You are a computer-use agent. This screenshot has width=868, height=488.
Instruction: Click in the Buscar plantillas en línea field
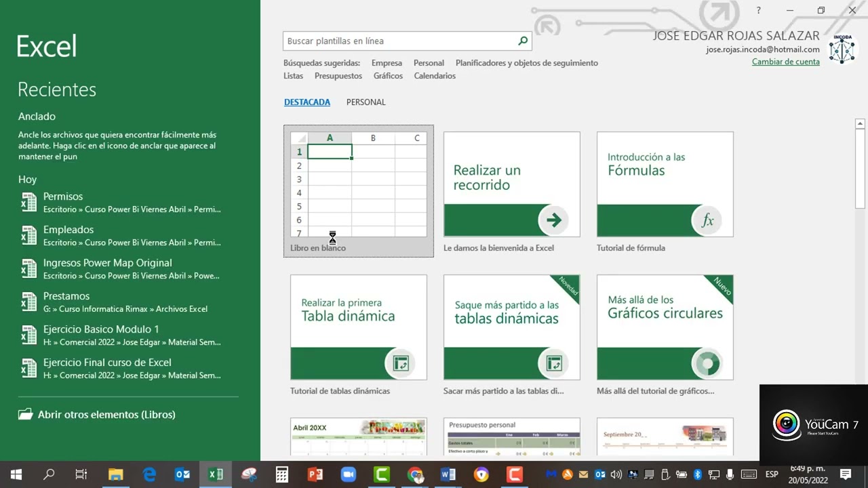coord(400,41)
